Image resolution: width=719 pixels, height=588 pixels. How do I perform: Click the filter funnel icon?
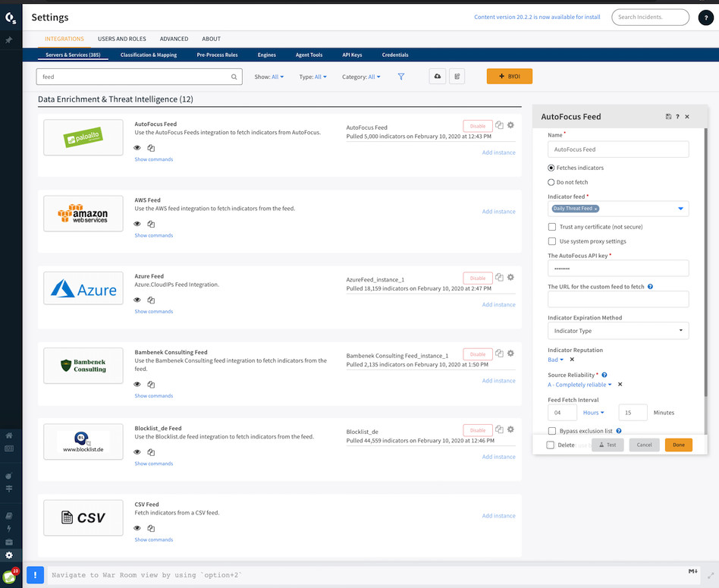click(401, 77)
